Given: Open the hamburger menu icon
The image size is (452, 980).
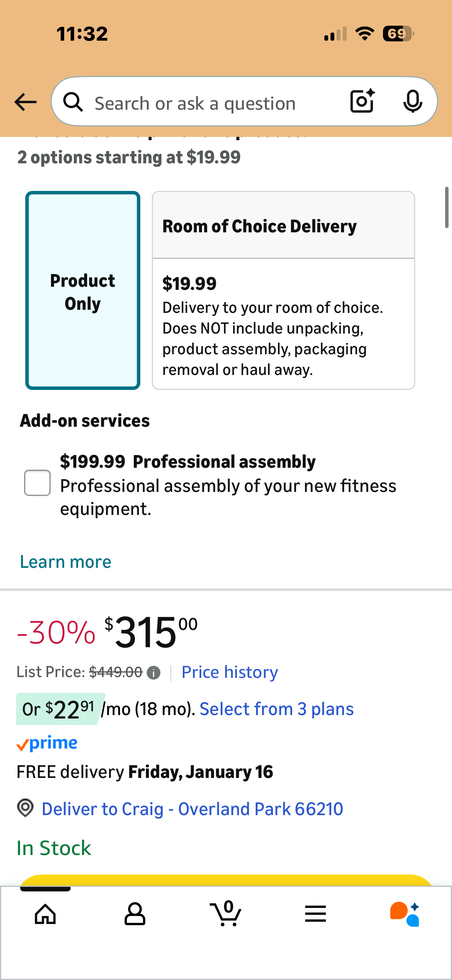Looking at the screenshot, I should (x=315, y=914).
